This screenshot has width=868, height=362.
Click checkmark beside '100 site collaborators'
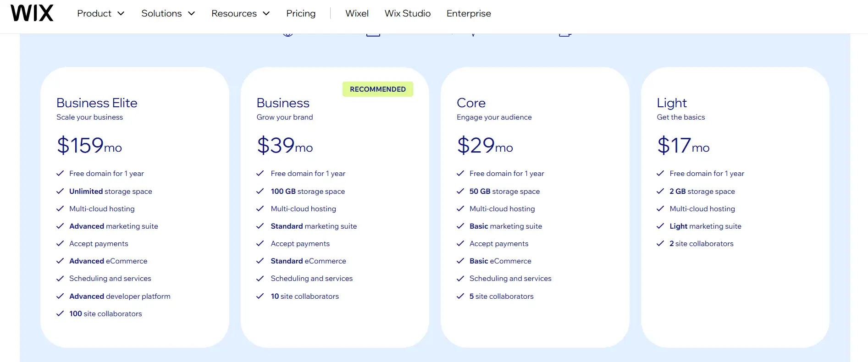point(60,313)
